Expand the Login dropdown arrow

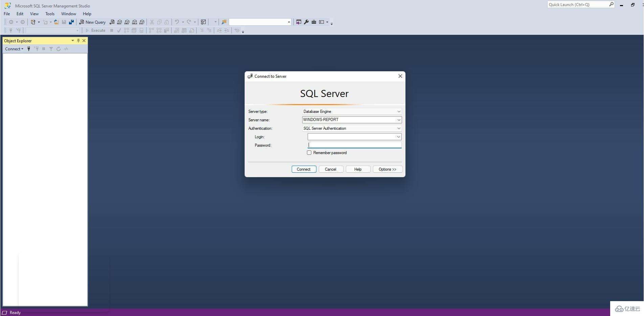(398, 137)
